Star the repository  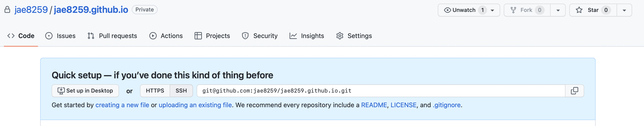click(593, 10)
